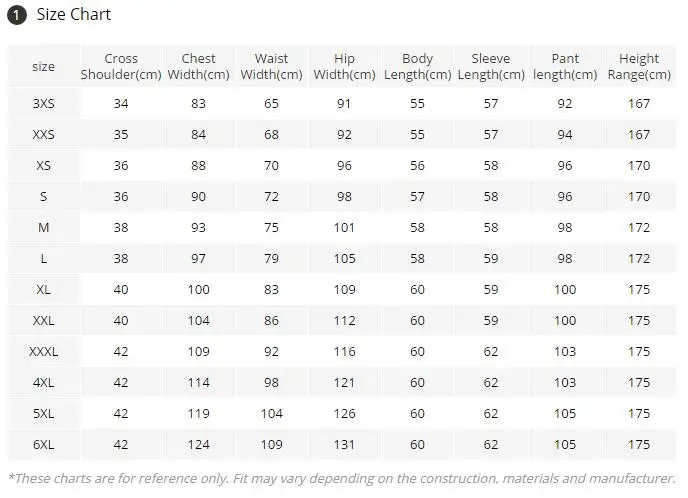Click the Hip Width(cm) column header
The height and width of the screenshot is (498, 688).
pos(344,67)
